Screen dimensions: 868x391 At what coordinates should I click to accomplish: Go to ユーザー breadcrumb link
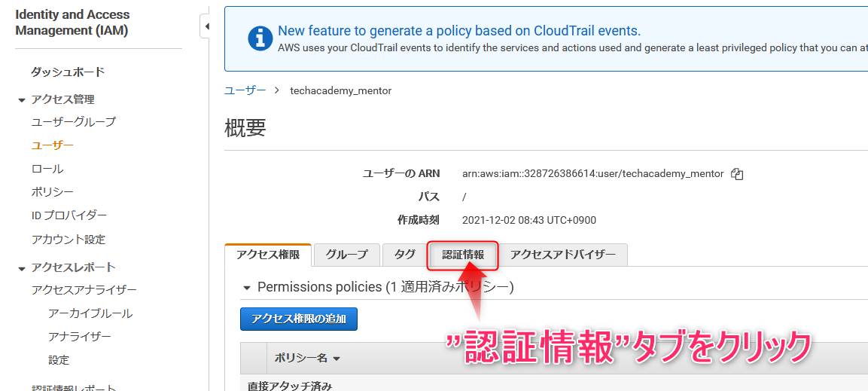[245, 90]
